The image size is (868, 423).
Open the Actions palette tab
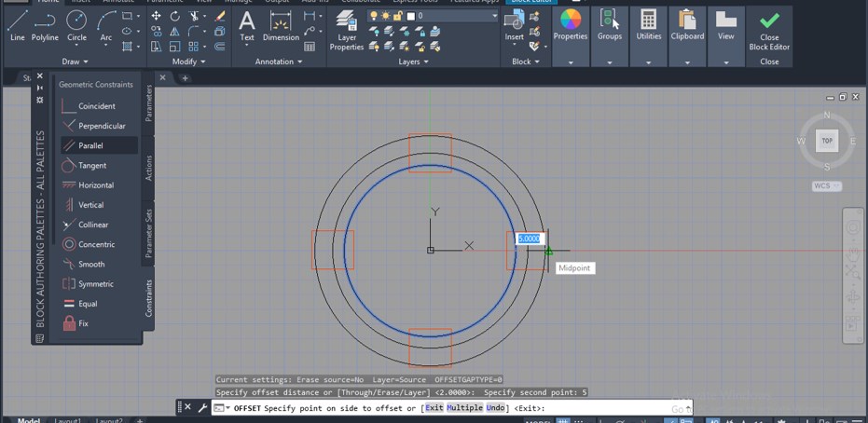tap(149, 168)
